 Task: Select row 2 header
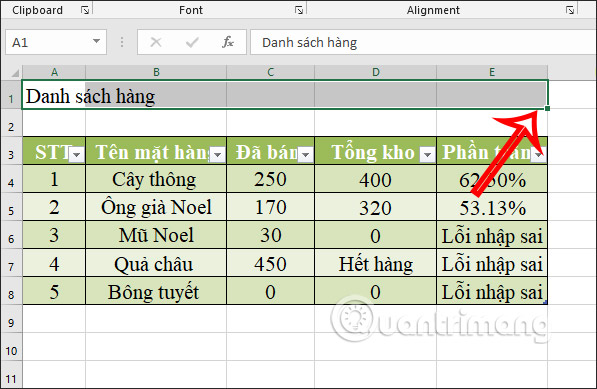click(11, 123)
